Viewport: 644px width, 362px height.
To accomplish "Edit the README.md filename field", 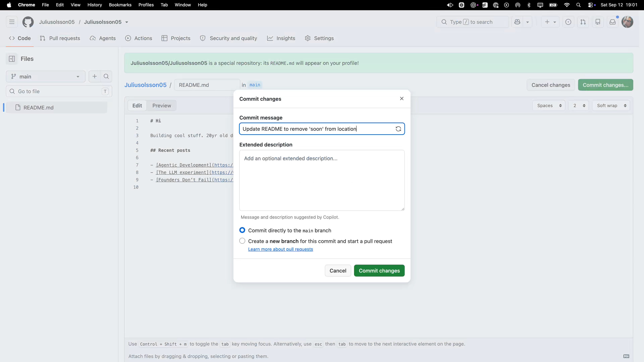I will 207,85.
